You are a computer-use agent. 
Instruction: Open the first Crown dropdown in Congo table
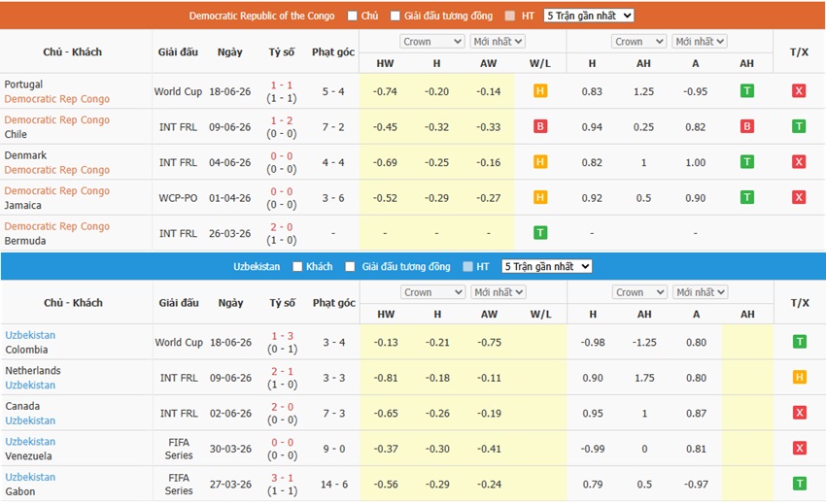[432, 42]
